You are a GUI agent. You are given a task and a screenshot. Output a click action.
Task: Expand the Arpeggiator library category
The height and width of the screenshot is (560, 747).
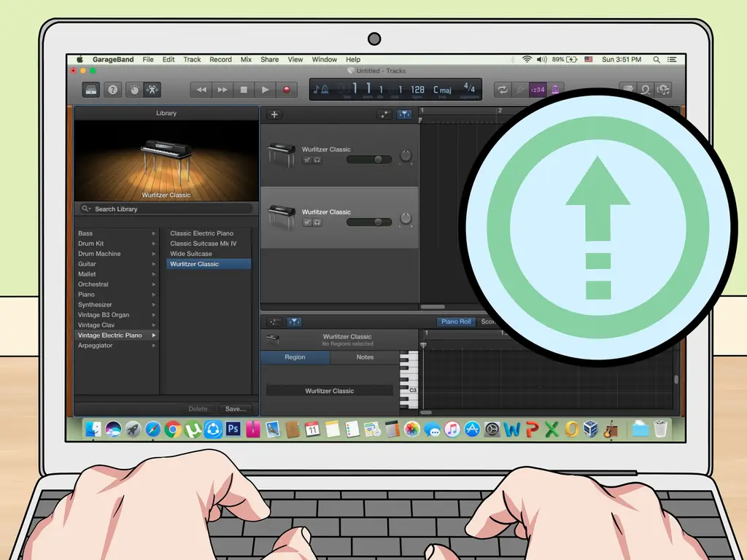[117, 345]
